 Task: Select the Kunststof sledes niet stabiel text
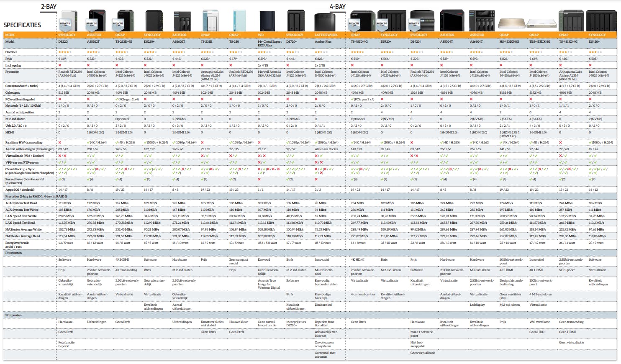pos(212,323)
